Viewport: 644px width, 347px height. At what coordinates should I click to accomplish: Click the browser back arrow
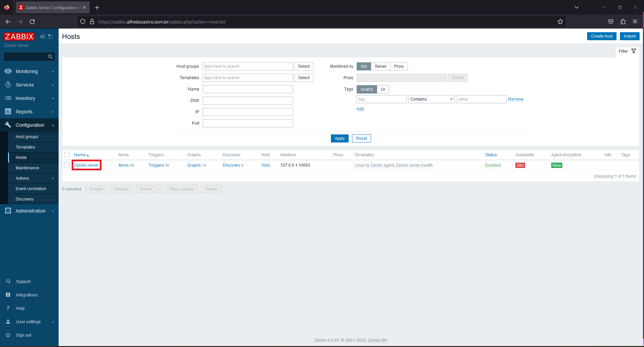point(8,22)
